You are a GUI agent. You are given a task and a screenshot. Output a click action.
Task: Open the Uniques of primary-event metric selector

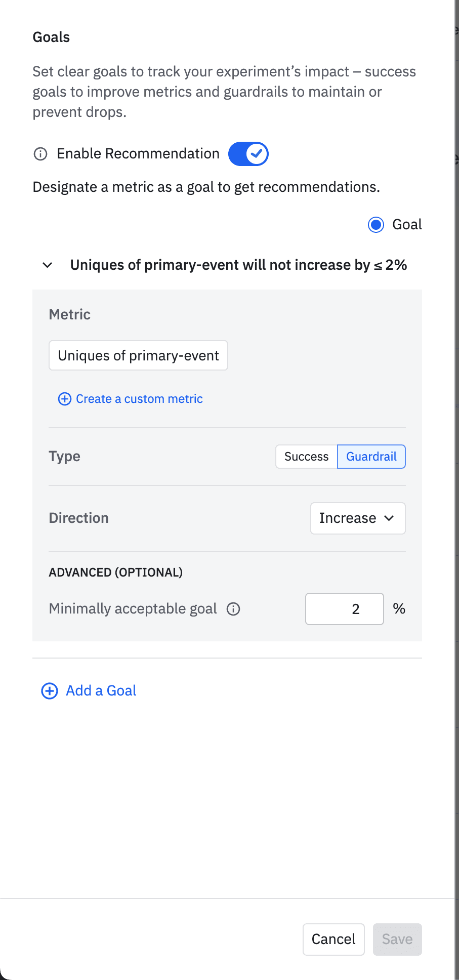(x=138, y=355)
